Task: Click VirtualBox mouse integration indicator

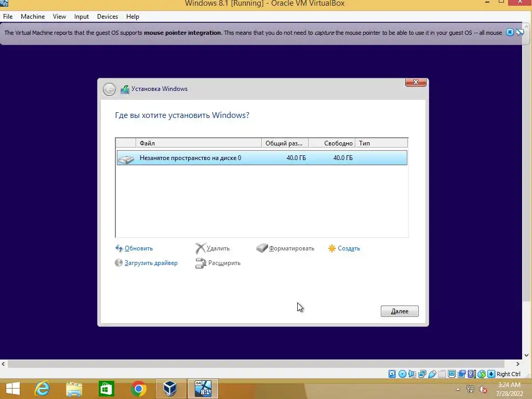Action: pos(482,374)
